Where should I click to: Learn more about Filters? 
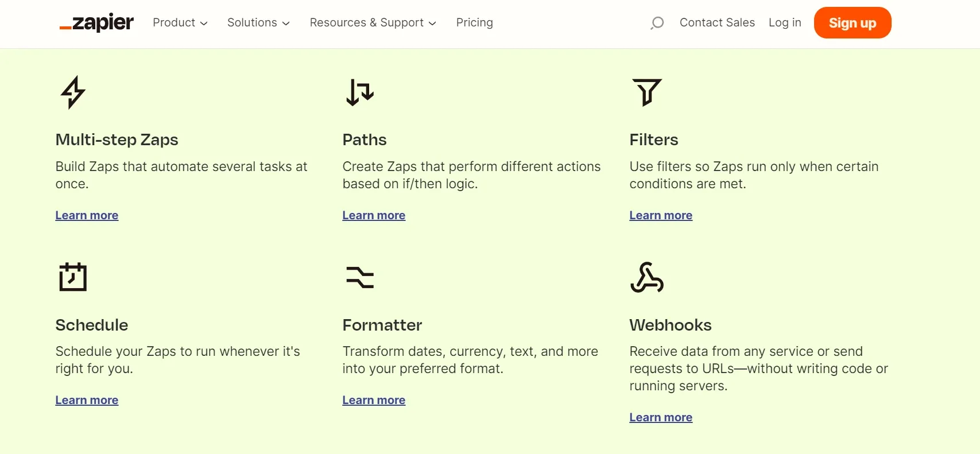tap(661, 215)
